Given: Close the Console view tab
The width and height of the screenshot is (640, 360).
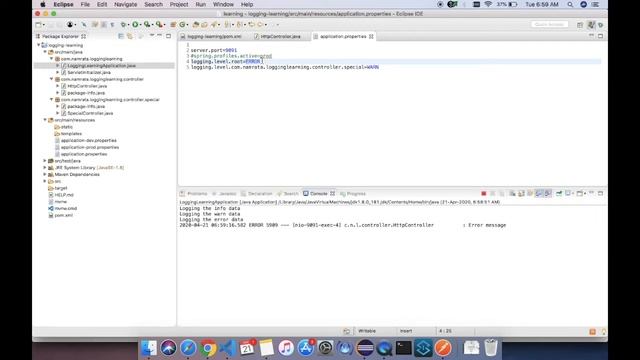Looking at the screenshot, I should 333,193.
